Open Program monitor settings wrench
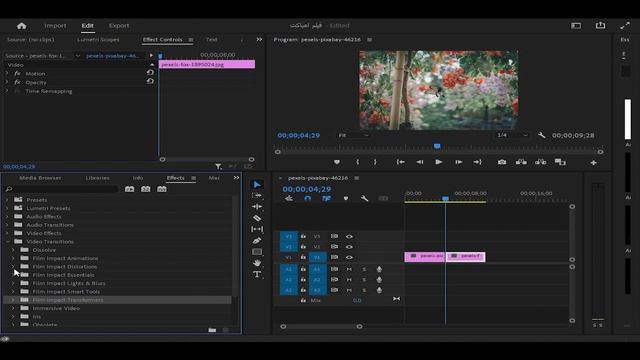The image size is (640, 360). pos(542,135)
